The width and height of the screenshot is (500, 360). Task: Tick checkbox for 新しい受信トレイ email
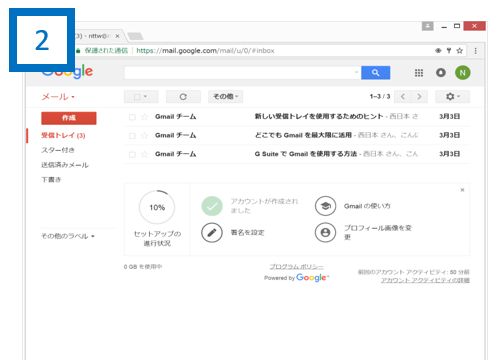tap(132, 117)
